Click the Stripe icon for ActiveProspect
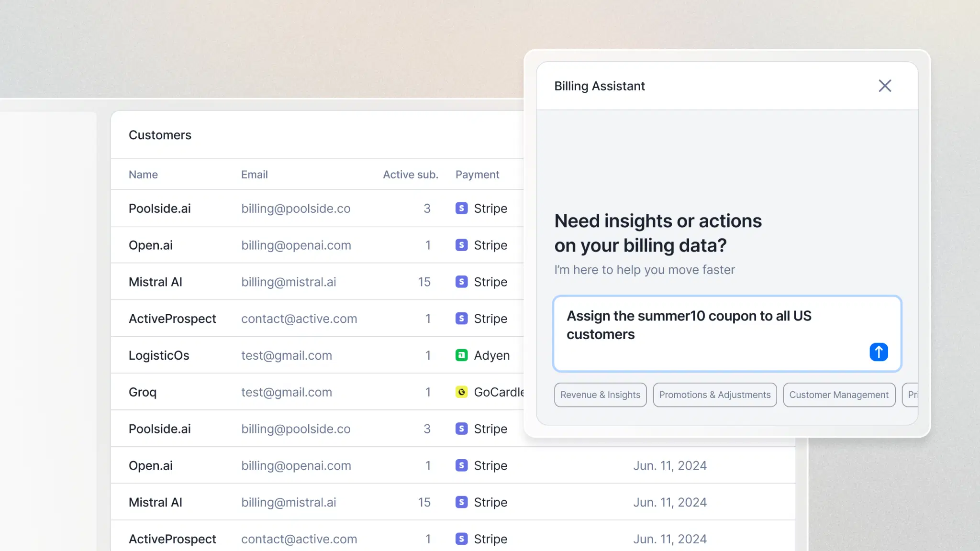This screenshot has height=551, width=980. 461,318
